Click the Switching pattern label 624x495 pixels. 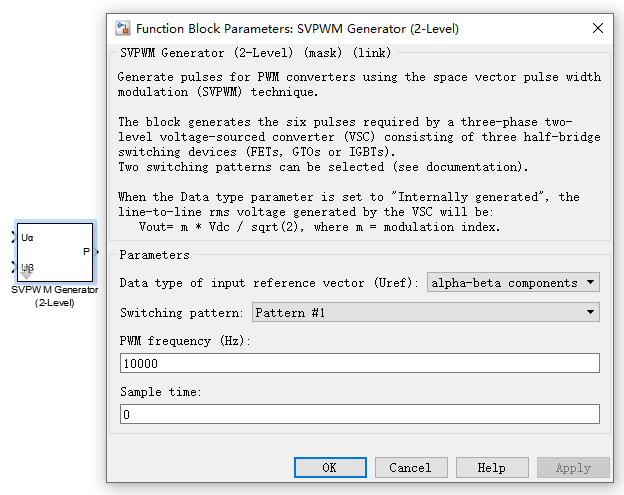(x=183, y=313)
